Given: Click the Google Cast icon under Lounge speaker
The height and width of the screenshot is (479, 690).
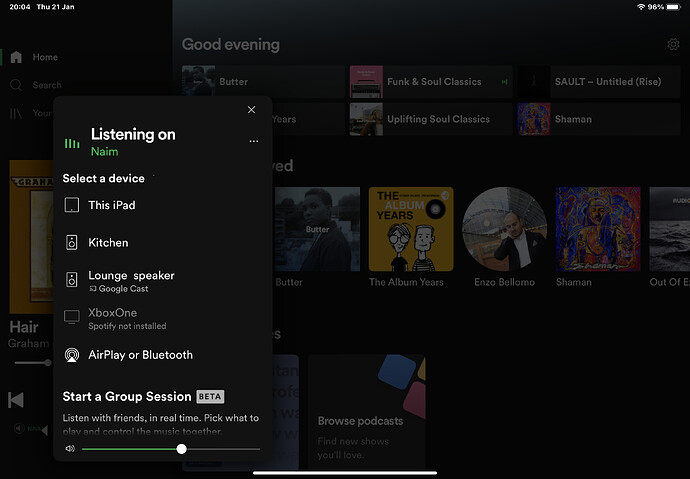Looking at the screenshot, I should 92,289.
